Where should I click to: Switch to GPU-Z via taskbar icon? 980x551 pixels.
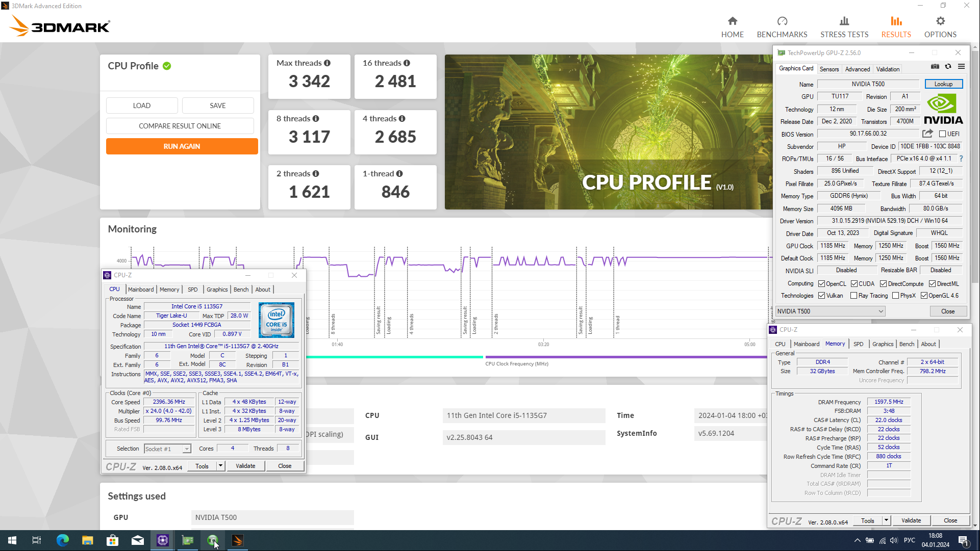click(x=187, y=540)
